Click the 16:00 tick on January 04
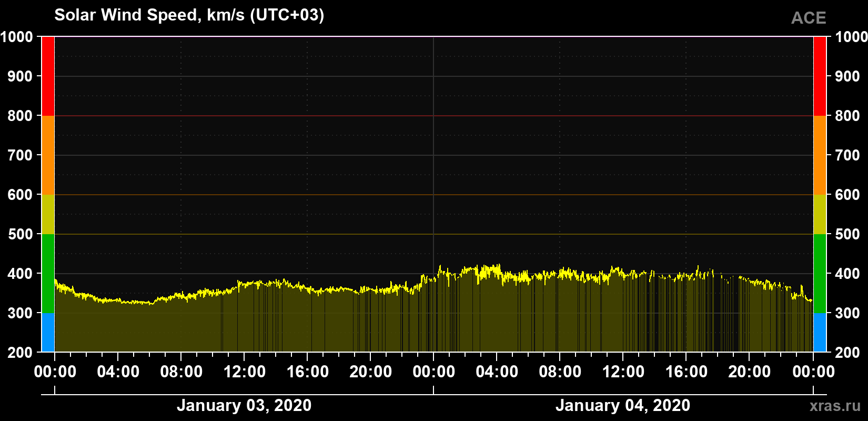 pyautogui.click(x=686, y=372)
